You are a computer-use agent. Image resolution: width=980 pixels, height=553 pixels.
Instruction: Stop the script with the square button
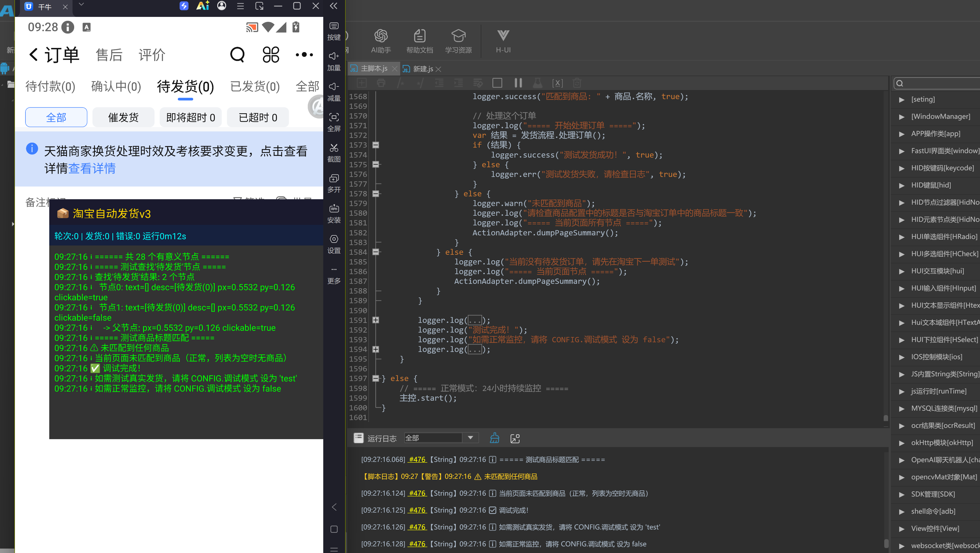click(x=497, y=83)
